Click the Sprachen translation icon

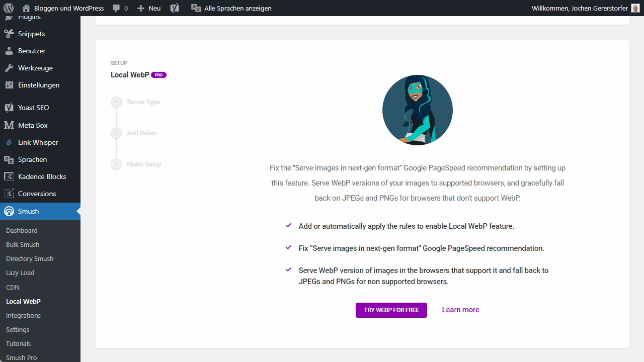point(9,159)
